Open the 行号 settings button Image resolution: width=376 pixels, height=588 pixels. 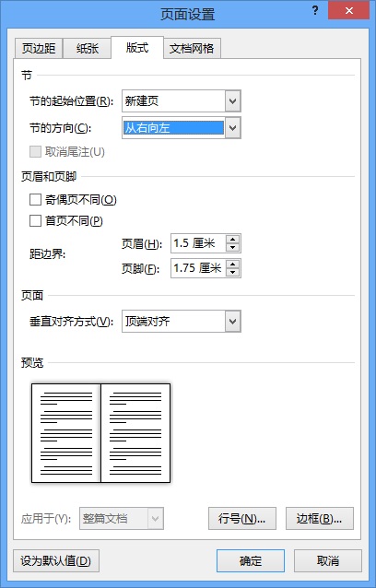[x=242, y=519]
